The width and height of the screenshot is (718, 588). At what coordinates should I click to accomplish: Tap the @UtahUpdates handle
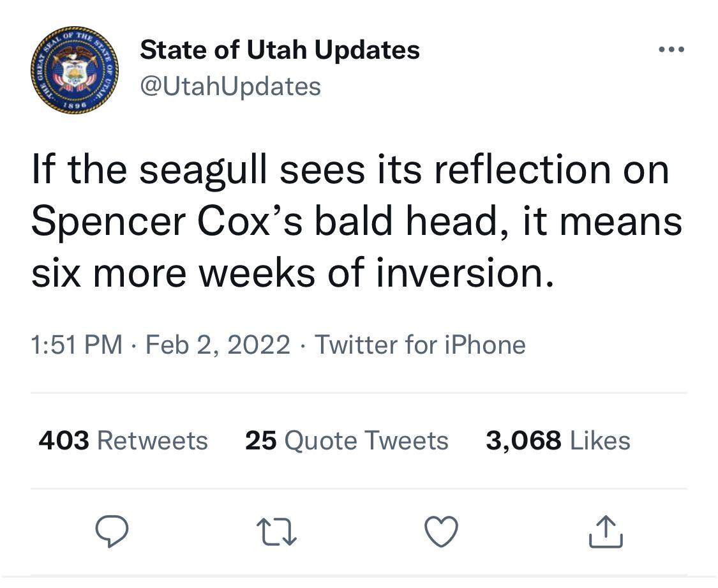pos(230,87)
